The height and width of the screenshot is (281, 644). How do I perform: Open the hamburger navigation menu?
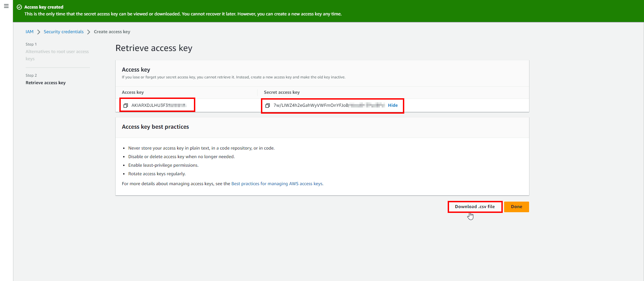pyautogui.click(x=6, y=6)
